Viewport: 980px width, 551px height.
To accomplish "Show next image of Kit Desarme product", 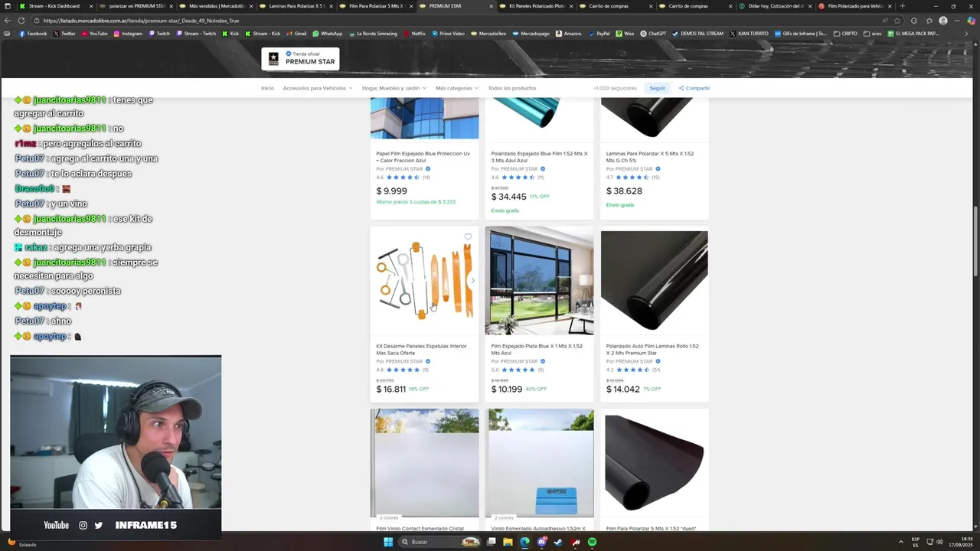I will point(472,280).
